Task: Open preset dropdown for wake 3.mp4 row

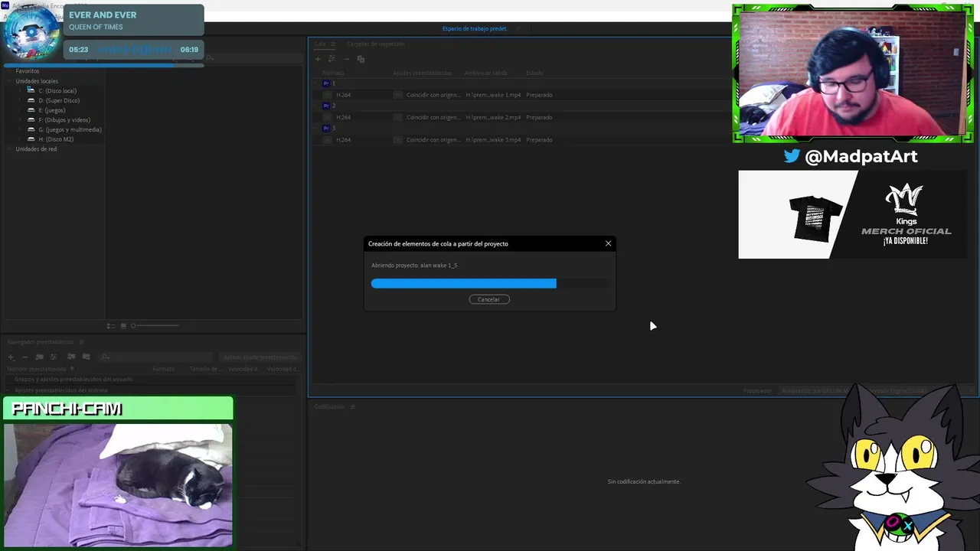Action: tap(398, 140)
